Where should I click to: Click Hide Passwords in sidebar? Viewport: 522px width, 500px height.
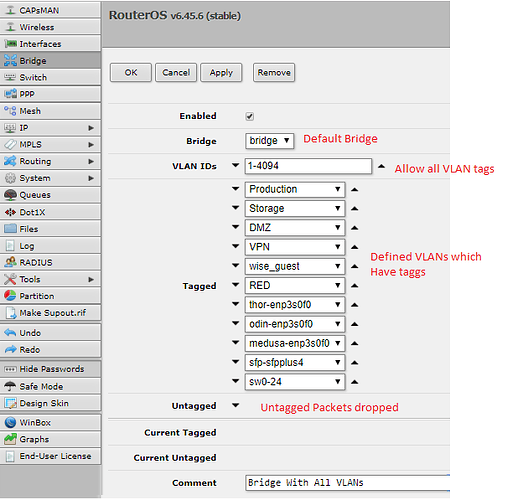50,369
